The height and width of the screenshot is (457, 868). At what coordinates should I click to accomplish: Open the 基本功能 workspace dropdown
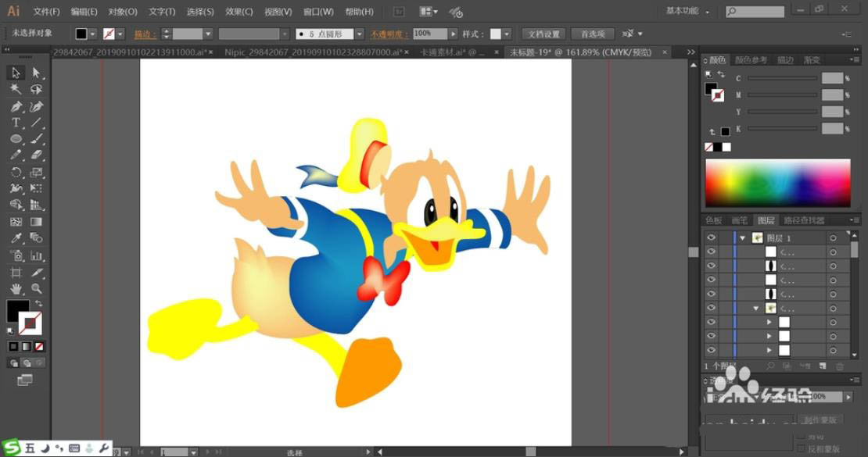[687, 10]
